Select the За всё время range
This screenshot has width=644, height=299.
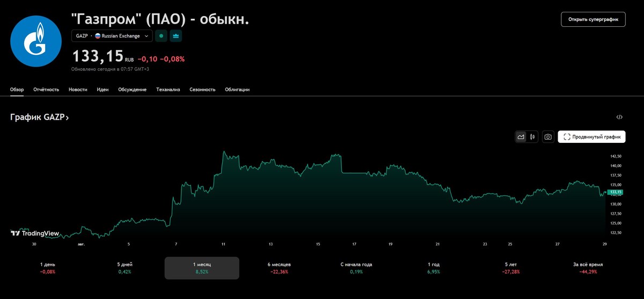[588, 268]
